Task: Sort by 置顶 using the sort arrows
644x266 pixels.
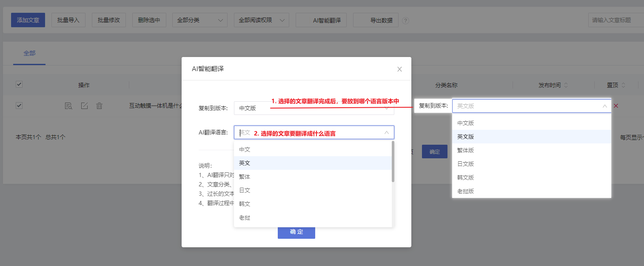Action: click(x=623, y=85)
